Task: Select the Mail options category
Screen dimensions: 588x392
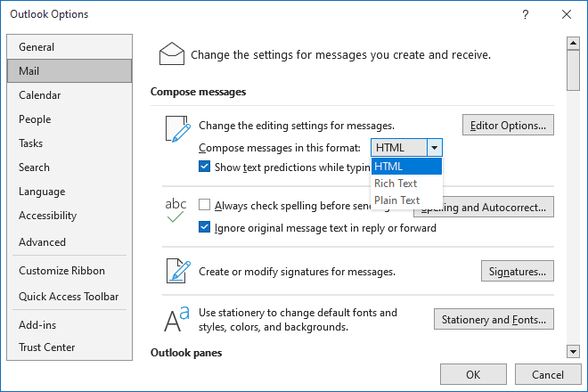Action: click(x=69, y=71)
